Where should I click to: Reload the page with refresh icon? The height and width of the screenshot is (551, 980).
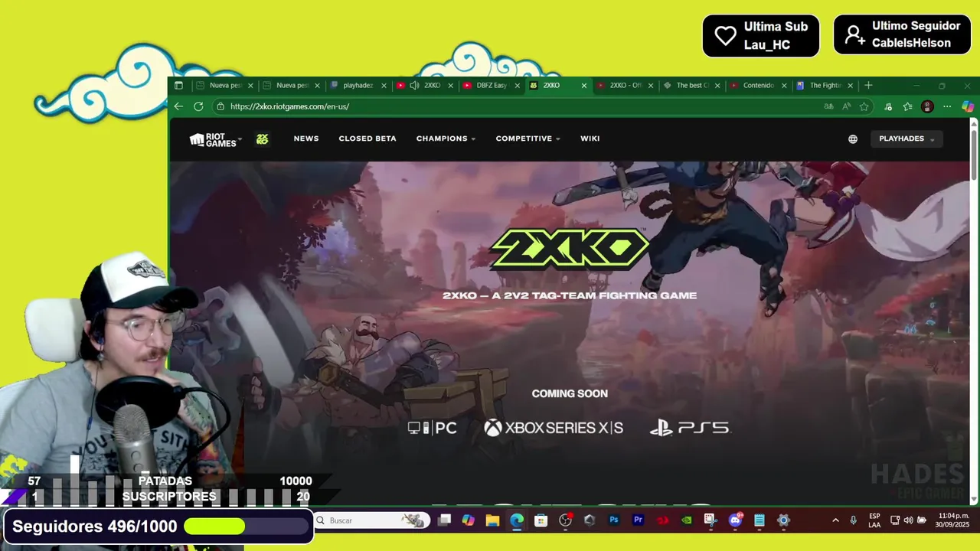coord(198,106)
